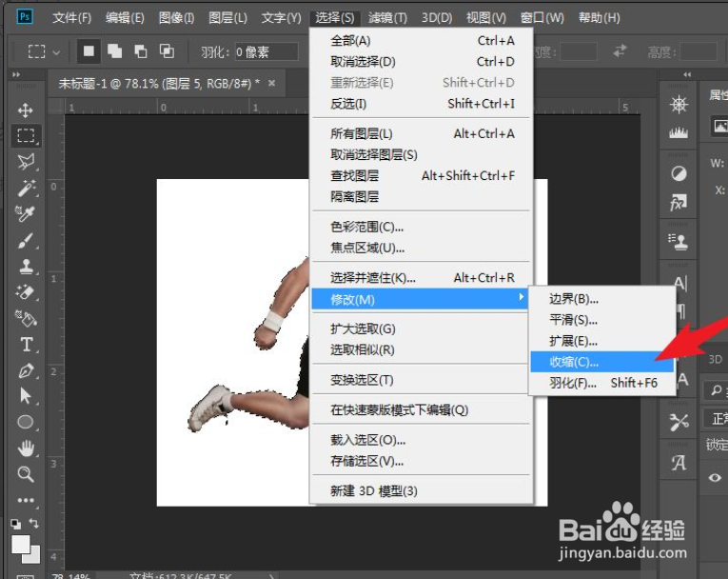Viewport: 728px width, 579px height.
Task: Choose 收缩(C)... in the submenu
Action: click(602, 362)
